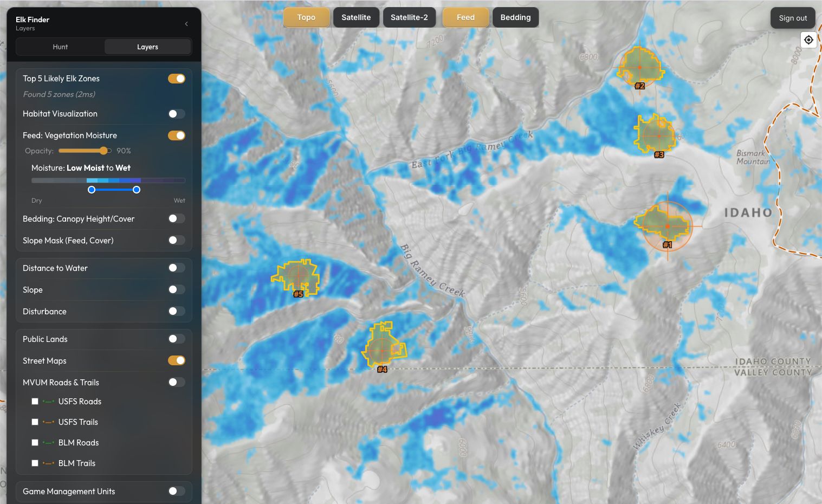Click the moisture range upper handle
The image size is (822, 504).
point(137,190)
